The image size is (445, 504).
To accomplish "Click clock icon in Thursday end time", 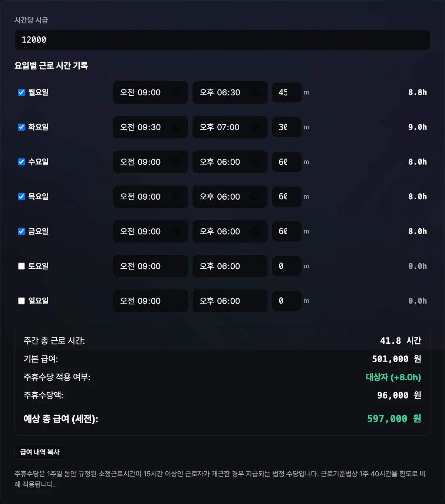I will [x=255, y=197].
